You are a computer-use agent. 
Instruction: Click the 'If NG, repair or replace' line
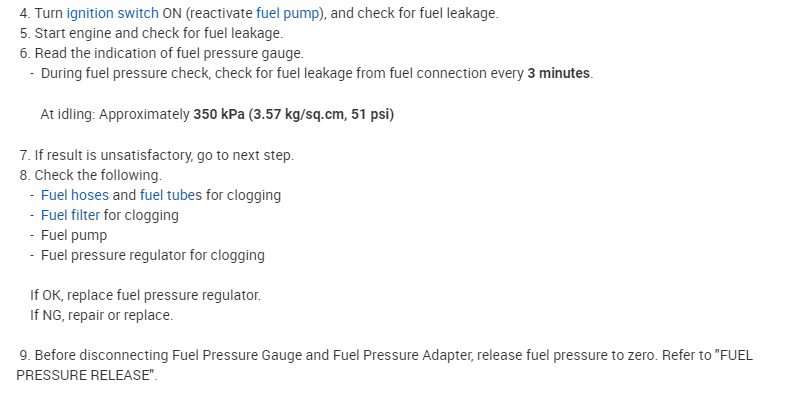click(101, 315)
